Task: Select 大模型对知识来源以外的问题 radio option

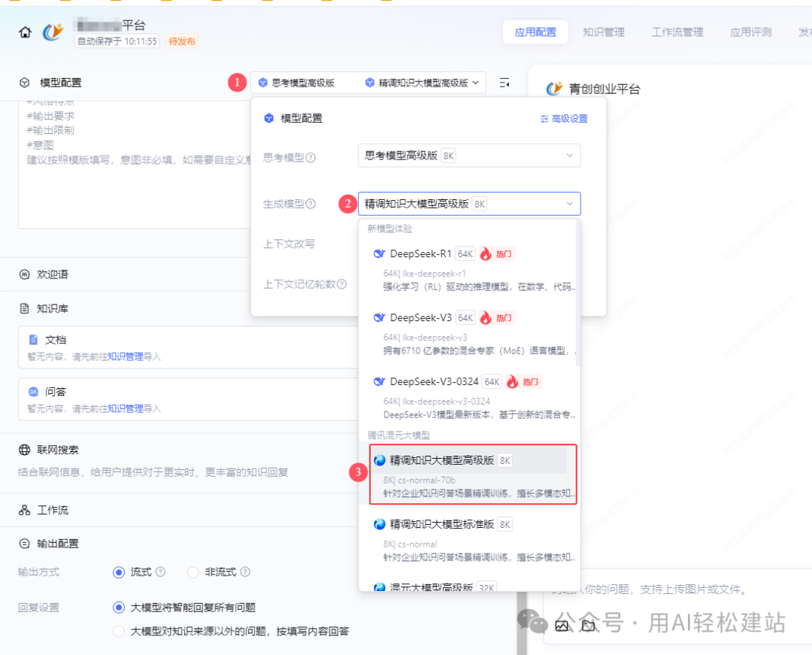Action: tap(119, 631)
